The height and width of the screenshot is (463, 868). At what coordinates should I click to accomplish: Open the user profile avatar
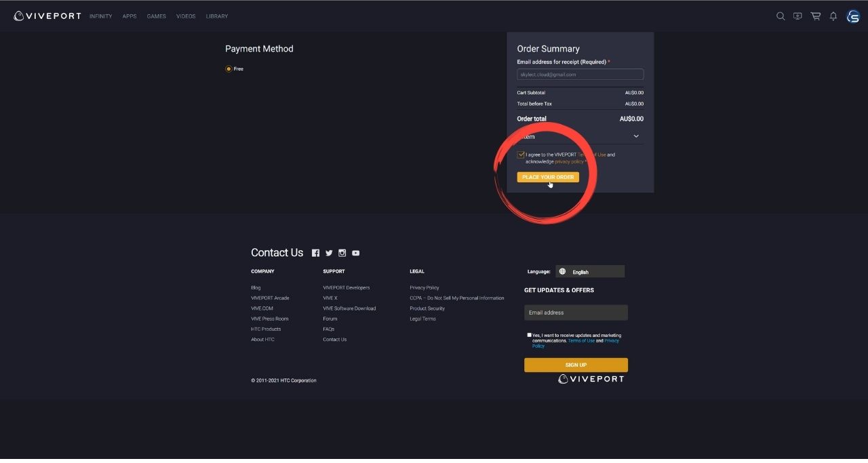pyautogui.click(x=853, y=16)
